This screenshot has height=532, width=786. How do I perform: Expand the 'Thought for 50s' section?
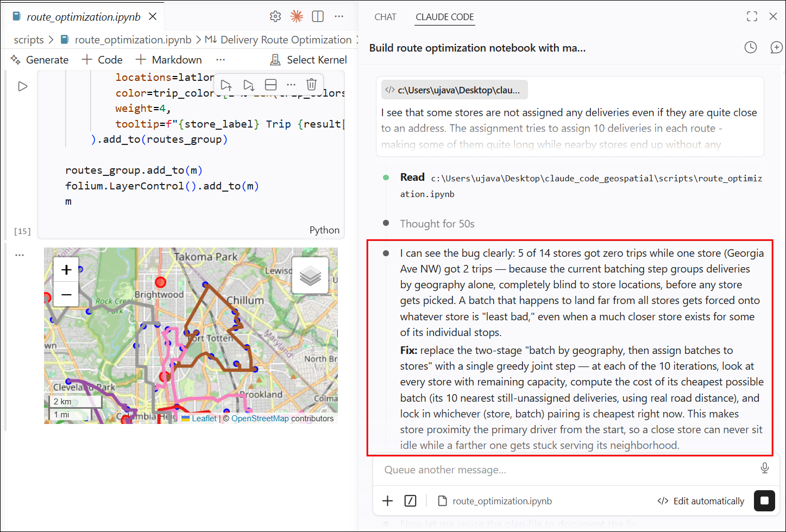pyautogui.click(x=437, y=224)
